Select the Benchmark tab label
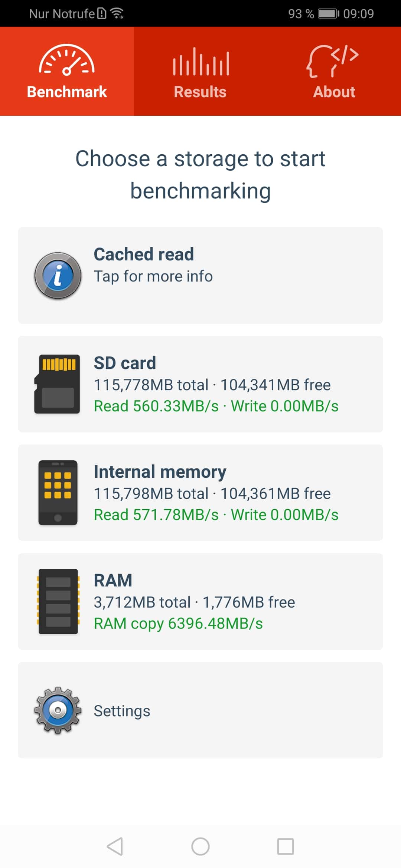 (x=67, y=92)
